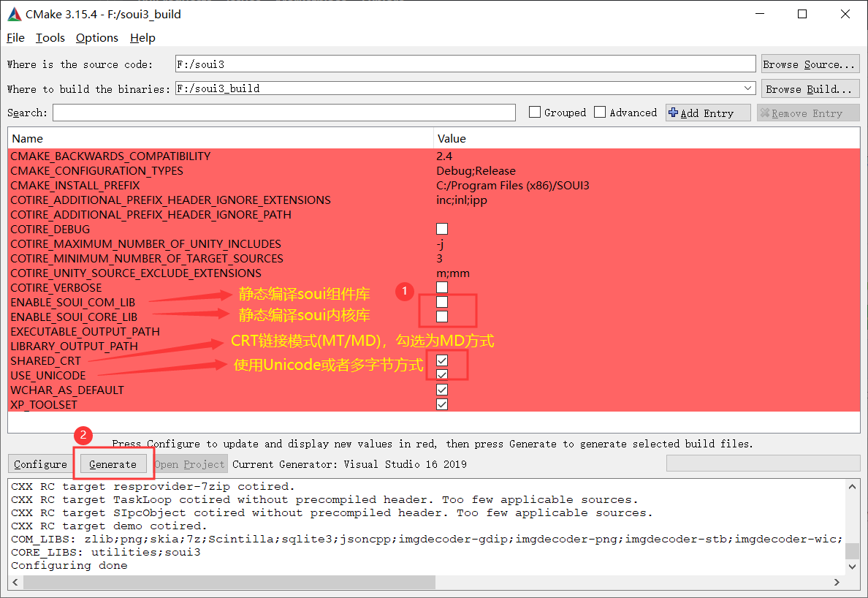868x598 pixels.
Task: Click the output log scroll-left arrow
Action: tap(15, 583)
